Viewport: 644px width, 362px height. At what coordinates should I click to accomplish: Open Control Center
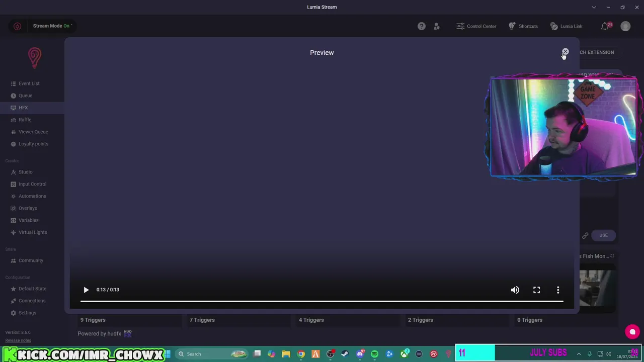[x=476, y=26]
